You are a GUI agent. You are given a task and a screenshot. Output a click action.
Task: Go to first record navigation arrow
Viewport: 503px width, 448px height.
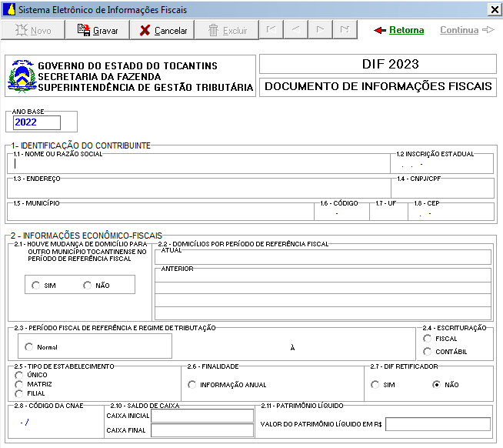tap(271, 29)
